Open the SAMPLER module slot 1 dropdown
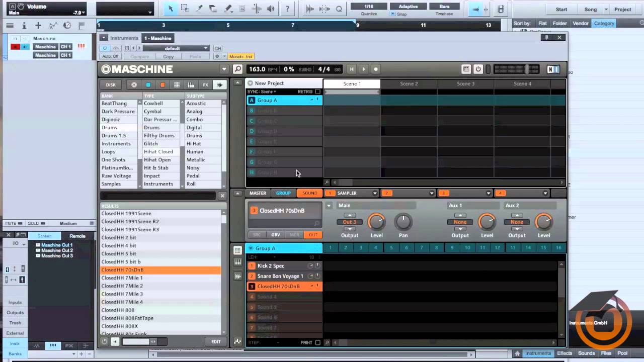Image resolution: width=644 pixels, height=362 pixels. pyautogui.click(x=375, y=193)
